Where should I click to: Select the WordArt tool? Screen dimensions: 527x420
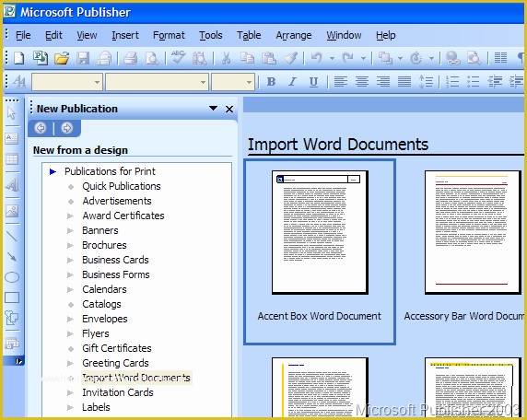coord(12,185)
